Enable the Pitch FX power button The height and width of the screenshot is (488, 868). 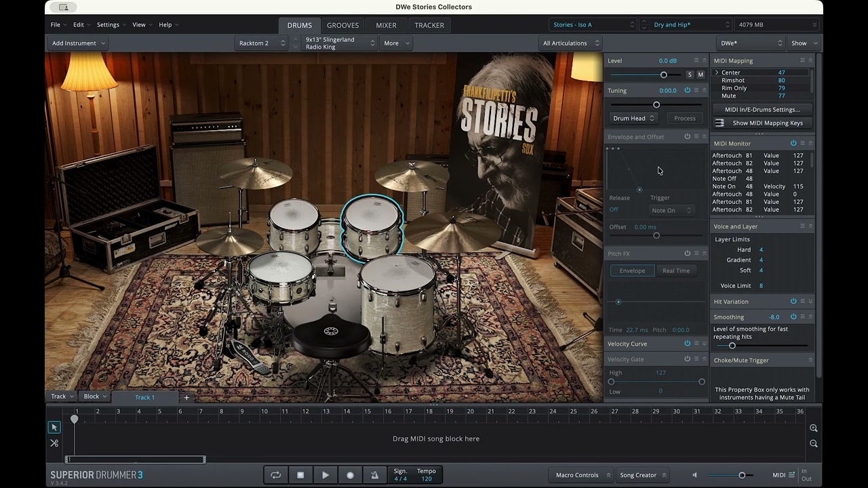[x=687, y=253]
